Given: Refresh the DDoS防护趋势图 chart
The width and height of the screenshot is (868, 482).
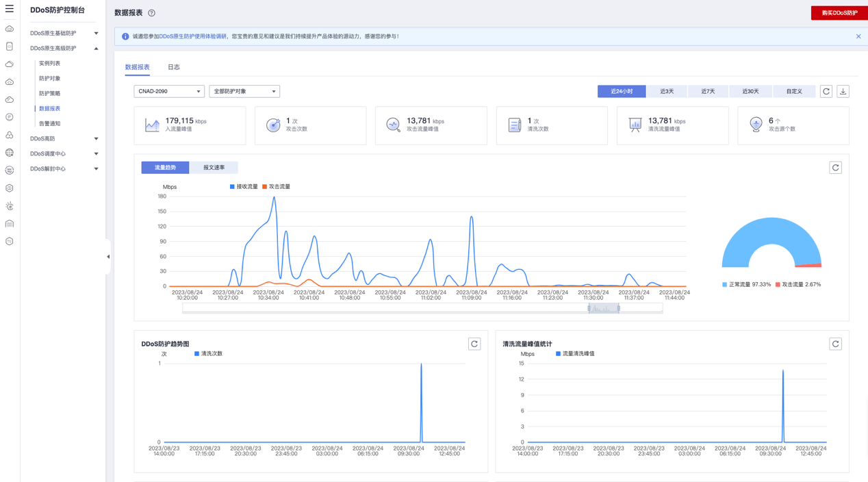Looking at the screenshot, I should pos(474,344).
